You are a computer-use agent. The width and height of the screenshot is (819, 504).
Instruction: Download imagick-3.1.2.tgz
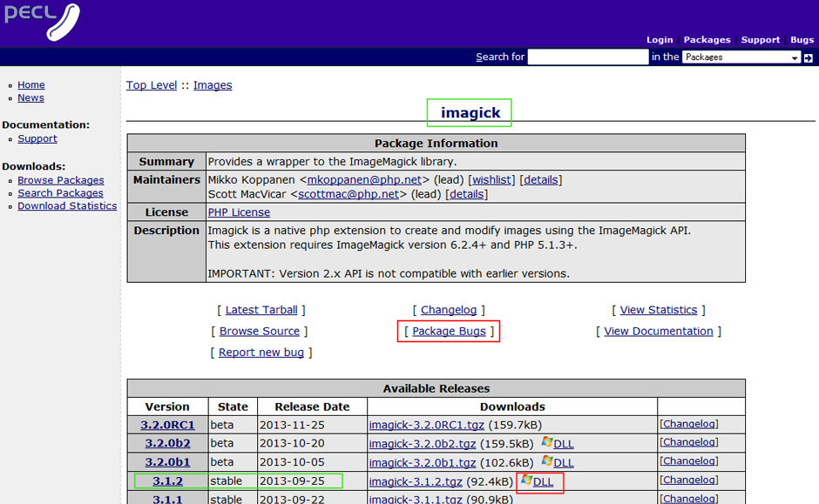[416, 481]
